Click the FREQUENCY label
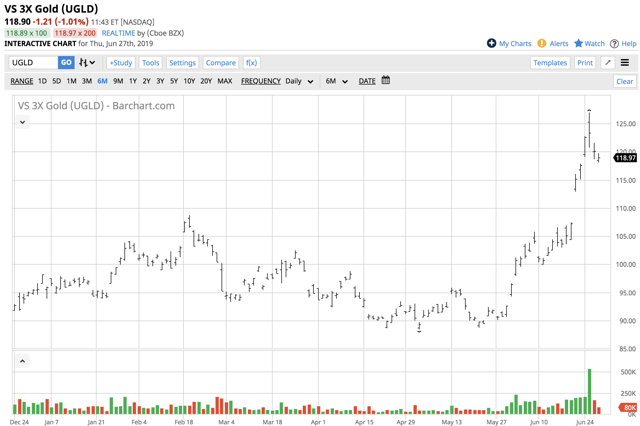 (261, 81)
